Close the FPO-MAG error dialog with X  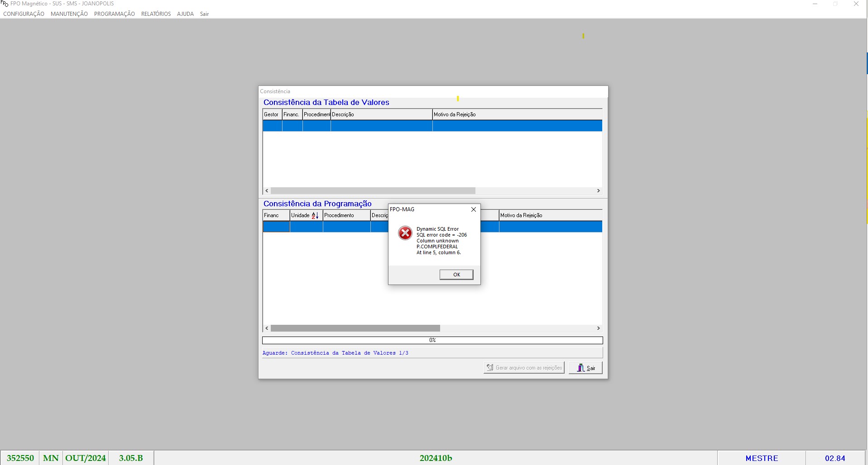point(473,209)
